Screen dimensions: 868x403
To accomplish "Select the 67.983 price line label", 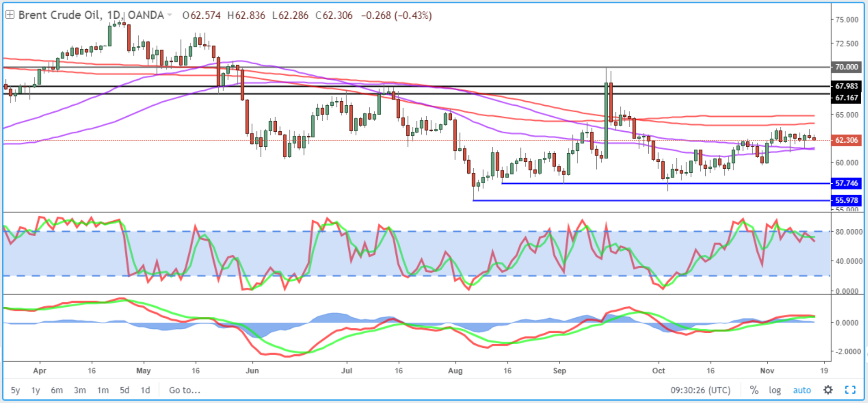I will 847,86.
